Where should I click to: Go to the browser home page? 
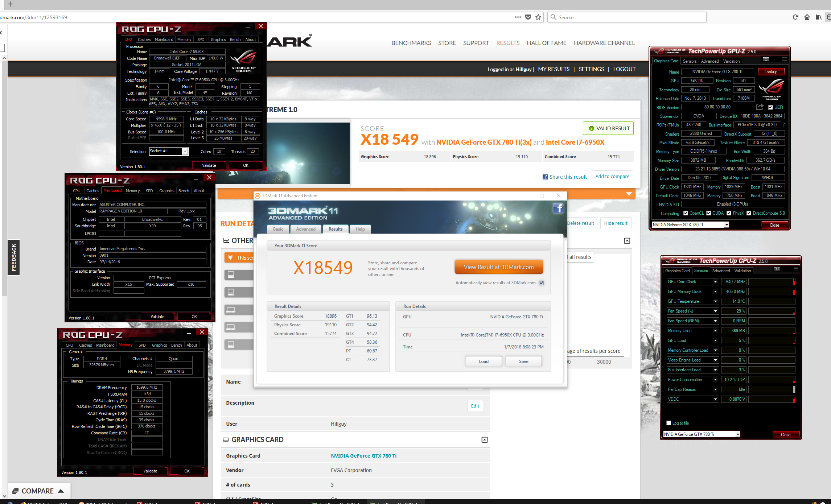807,17
